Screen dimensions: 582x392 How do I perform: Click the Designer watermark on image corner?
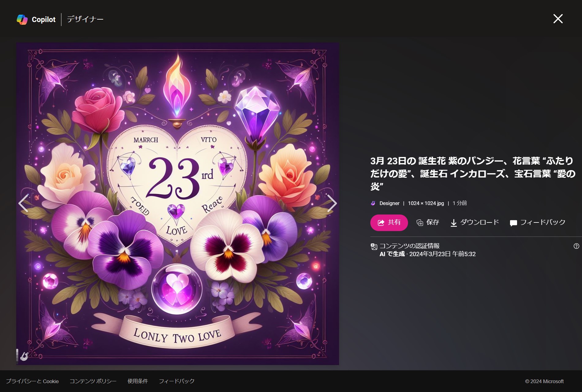coord(24,356)
